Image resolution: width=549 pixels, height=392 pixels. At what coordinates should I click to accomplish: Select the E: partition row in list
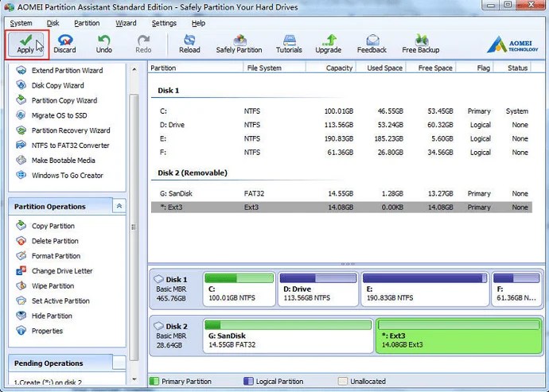[341, 138]
